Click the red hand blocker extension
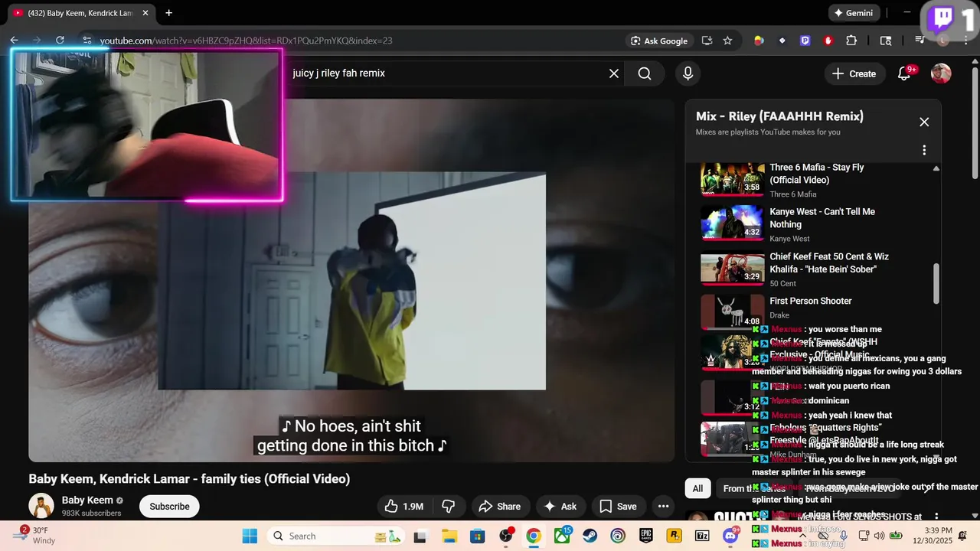 (828, 41)
